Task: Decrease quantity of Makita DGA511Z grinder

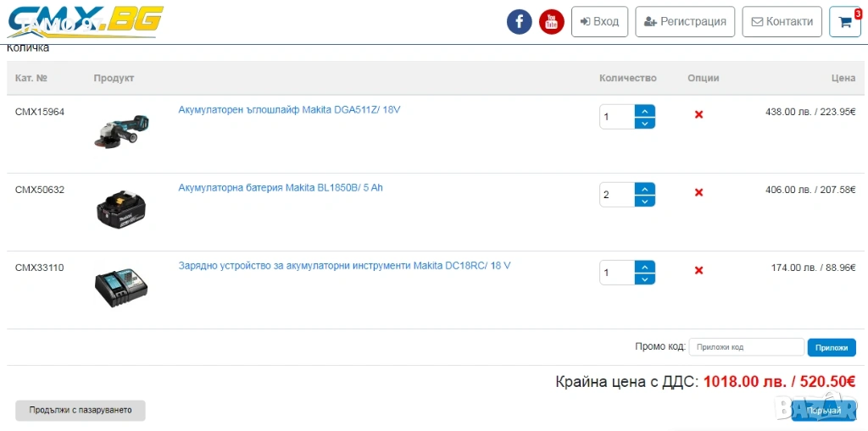Action: point(645,123)
